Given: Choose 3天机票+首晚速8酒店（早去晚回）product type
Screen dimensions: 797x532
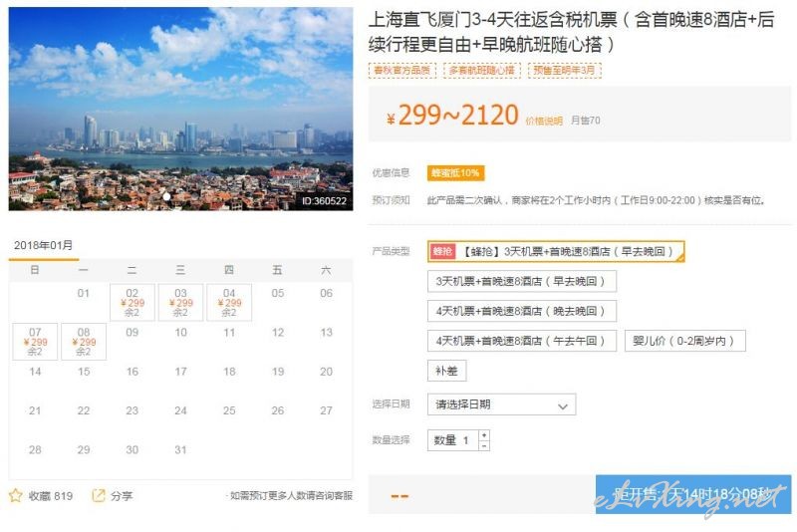Looking at the screenshot, I should click(x=522, y=281).
